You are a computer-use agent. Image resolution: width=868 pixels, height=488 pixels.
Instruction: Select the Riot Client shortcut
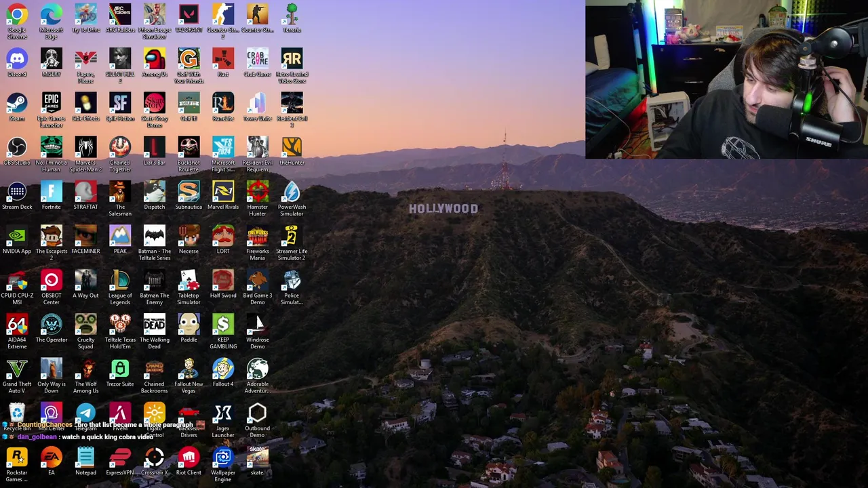coord(189,457)
